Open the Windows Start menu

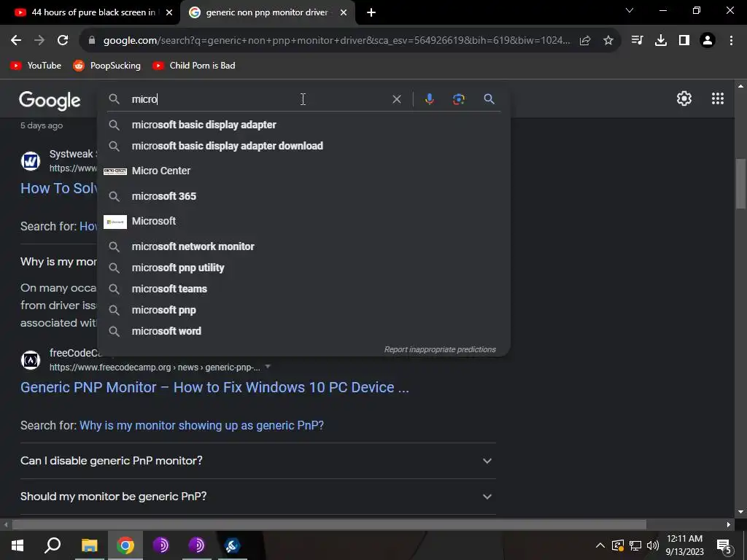click(x=18, y=545)
